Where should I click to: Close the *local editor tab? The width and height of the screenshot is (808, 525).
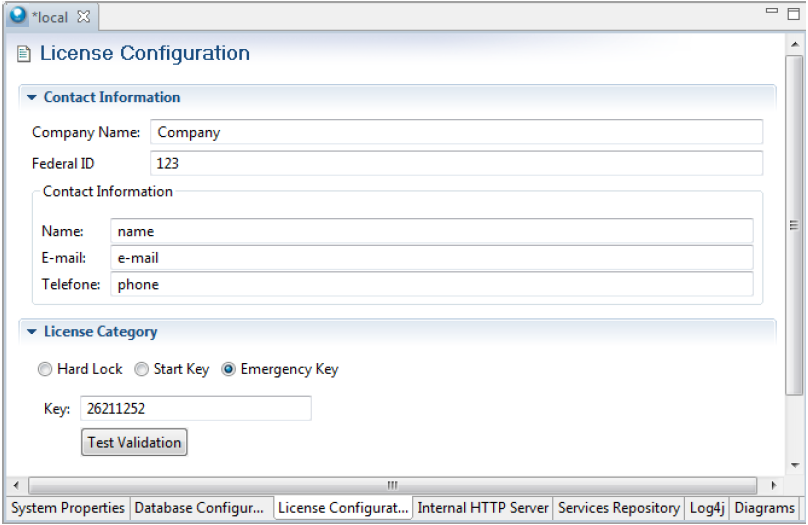84,17
